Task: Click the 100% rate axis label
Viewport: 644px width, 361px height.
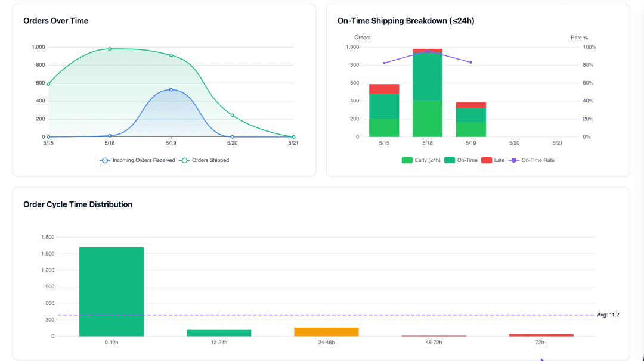Action: pos(589,47)
